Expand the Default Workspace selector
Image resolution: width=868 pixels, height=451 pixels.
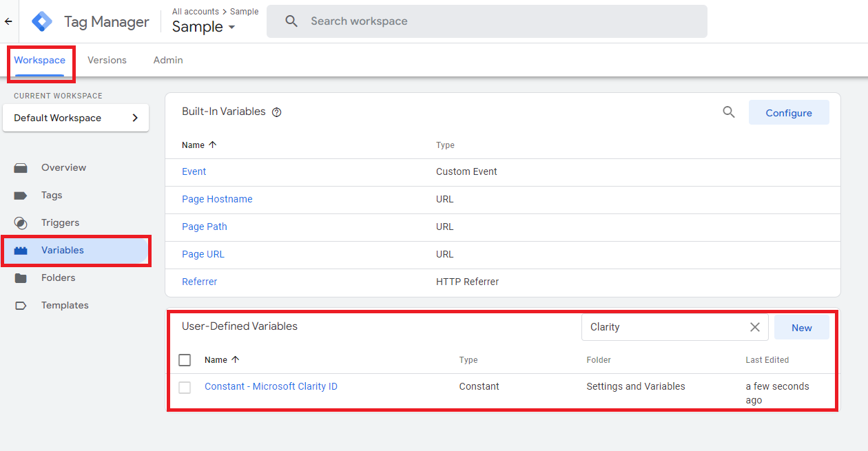click(x=76, y=118)
